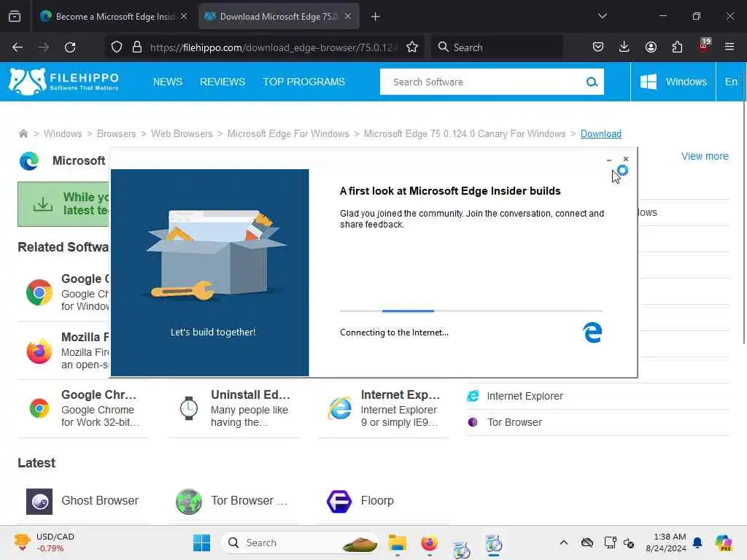
Task: Open the Internet Exp... related software card
Action: [384, 408]
